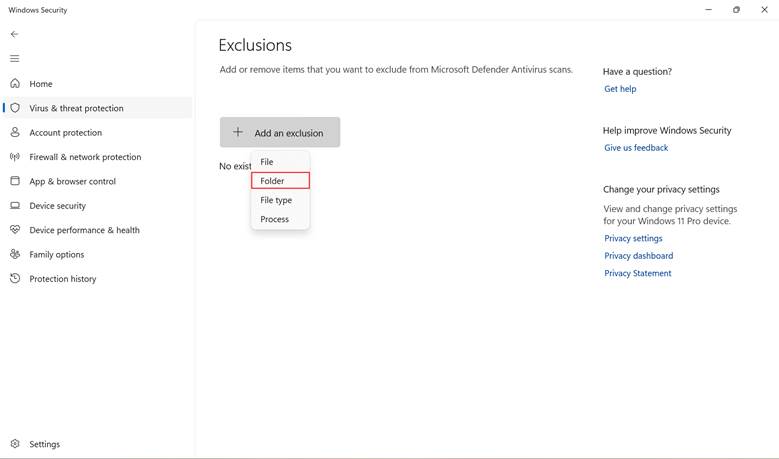This screenshot has width=779, height=459.
Task: Click the Home house icon
Action: click(15, 83)
